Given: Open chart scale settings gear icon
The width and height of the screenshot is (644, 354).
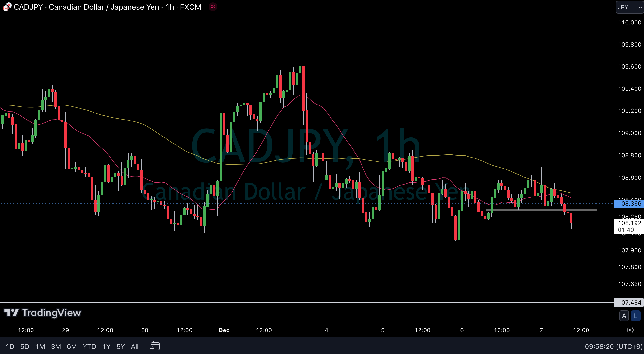Looking at the screenshot, I should pos(630,330).
